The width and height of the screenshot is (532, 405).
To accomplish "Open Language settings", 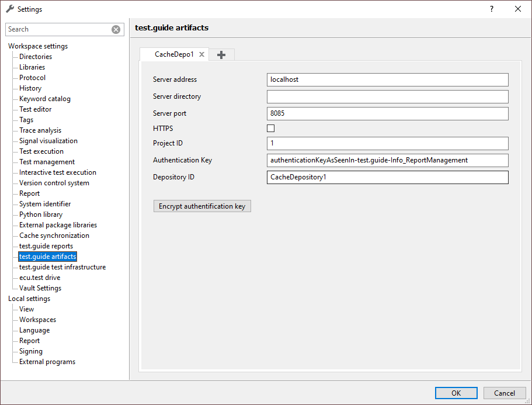I will coord(34,330).
